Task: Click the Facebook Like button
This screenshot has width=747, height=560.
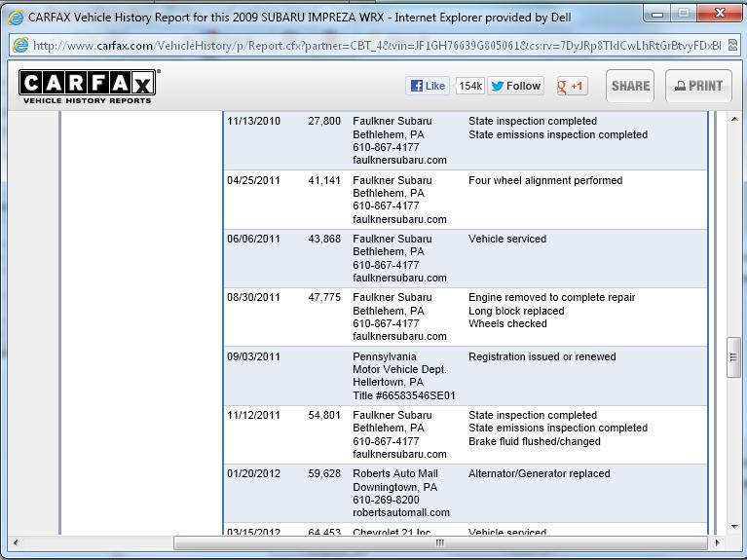Action: point(428,86)
